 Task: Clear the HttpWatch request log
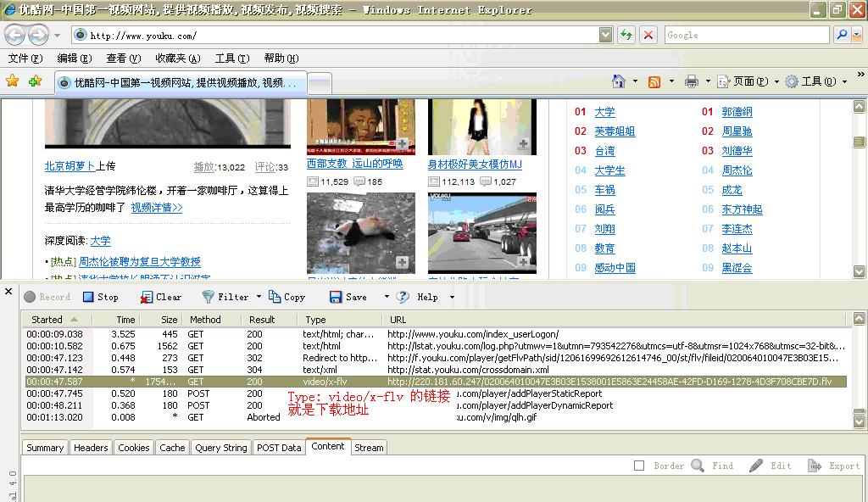tap(160, 297)
